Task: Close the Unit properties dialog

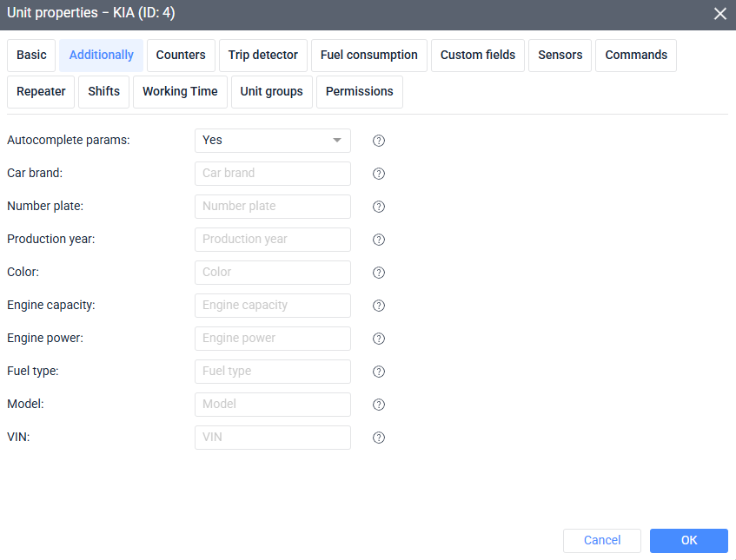Action: (x=719, y=14)
